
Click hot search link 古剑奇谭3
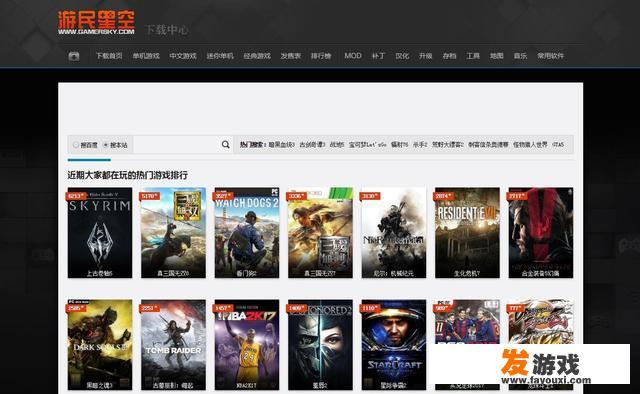pos(312,145)
